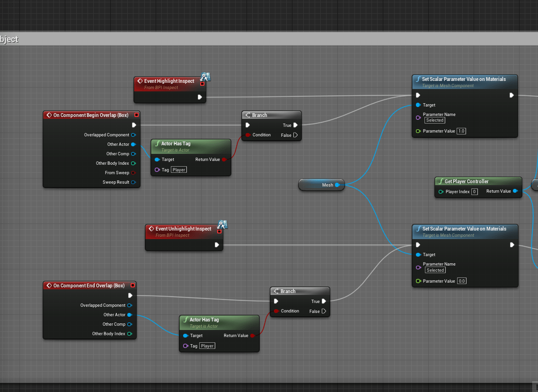
Task: Click the Overlapped Component pin on Begin Overlap node
Action: 133,135
